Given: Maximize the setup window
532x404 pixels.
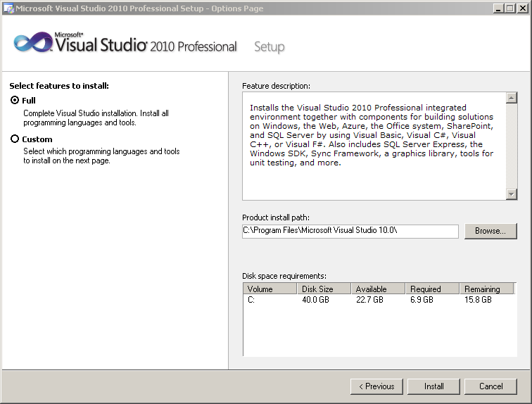Looking at the screenshot, I should 510,8.
